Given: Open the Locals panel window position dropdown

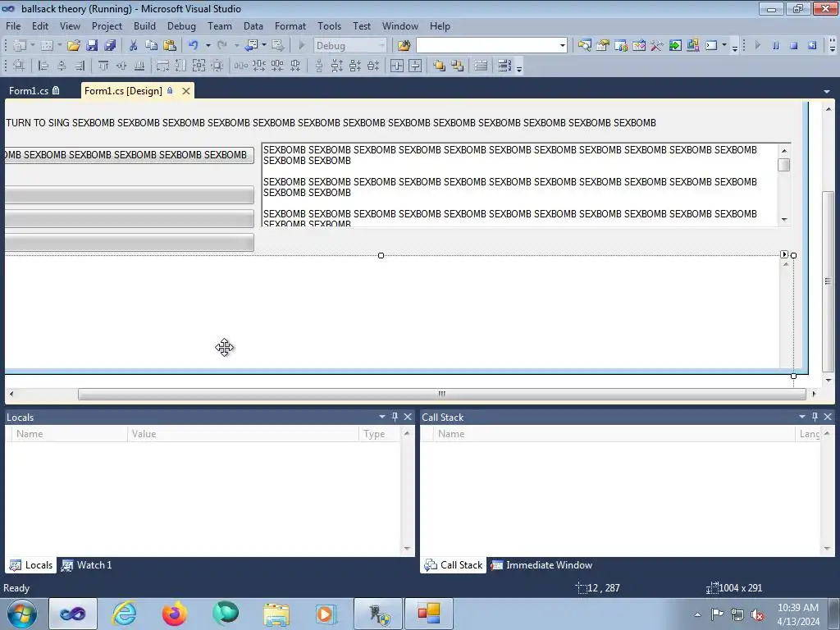Looking at the screenshot, I should point(382,417).
